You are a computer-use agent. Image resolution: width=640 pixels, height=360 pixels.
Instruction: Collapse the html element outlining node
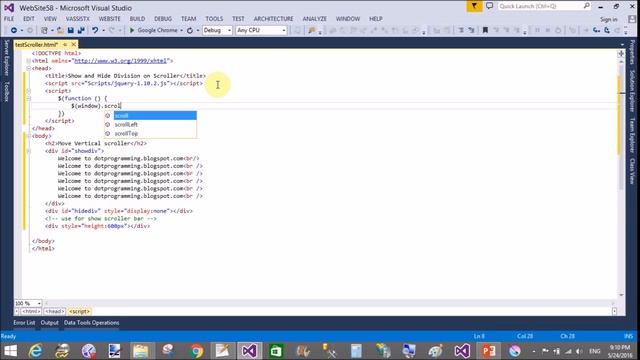click(x=28, y=61)
